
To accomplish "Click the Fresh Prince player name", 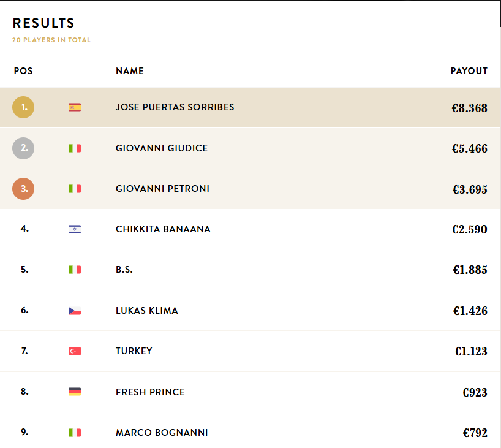I will click(150, 392).
